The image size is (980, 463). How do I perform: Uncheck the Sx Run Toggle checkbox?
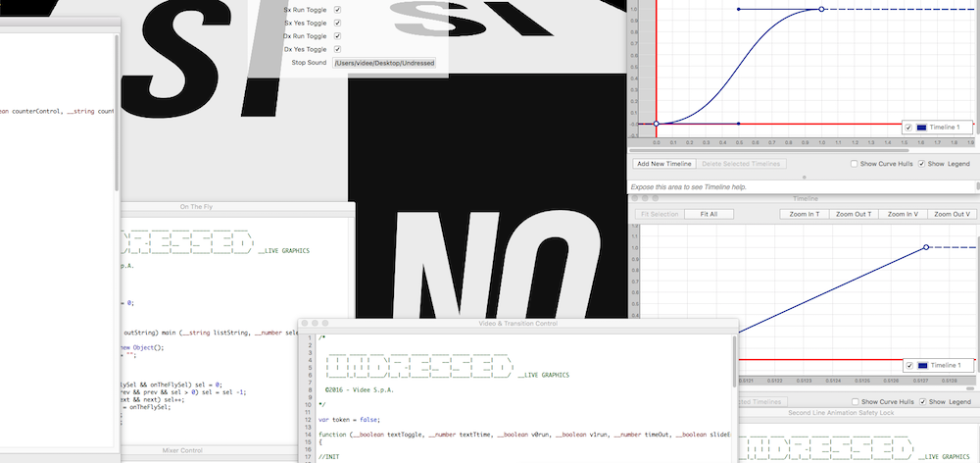338,9
